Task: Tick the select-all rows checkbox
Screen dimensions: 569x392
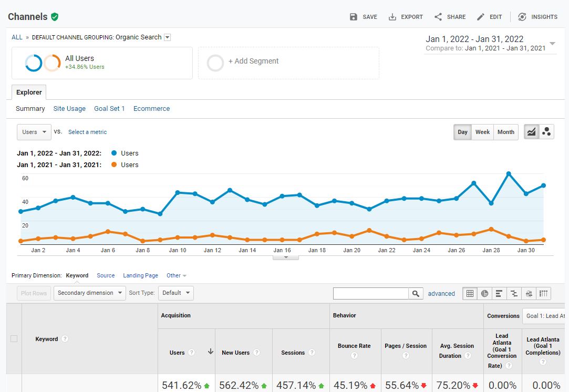Action: tap(14, 339)
